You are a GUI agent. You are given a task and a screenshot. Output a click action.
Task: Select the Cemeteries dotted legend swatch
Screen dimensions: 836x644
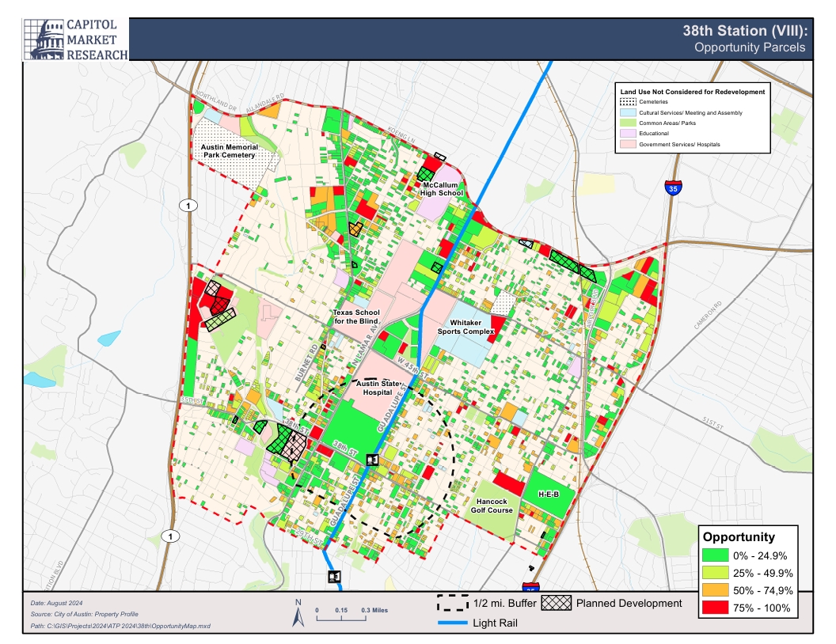pyautogui.click(x=628, y=102)
